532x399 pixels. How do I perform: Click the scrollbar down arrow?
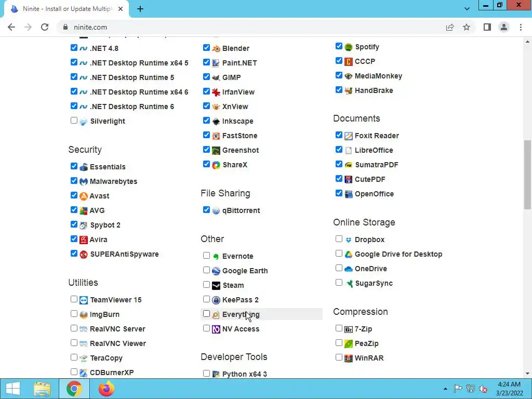click(527, 374)
